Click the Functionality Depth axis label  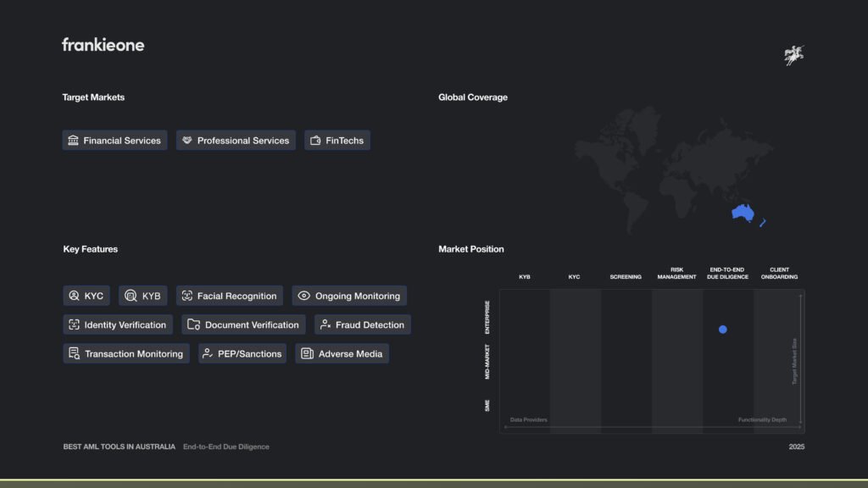(762, 420)
